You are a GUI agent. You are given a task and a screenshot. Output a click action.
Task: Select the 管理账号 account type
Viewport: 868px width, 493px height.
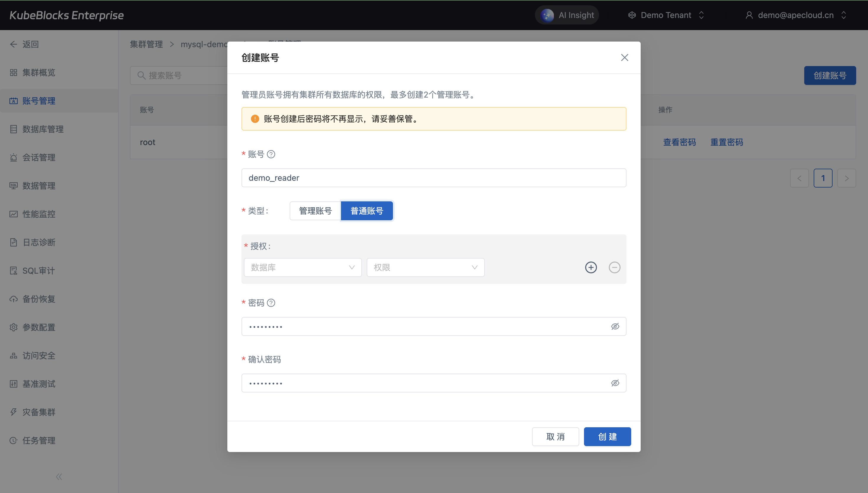(x=315, y=211)
